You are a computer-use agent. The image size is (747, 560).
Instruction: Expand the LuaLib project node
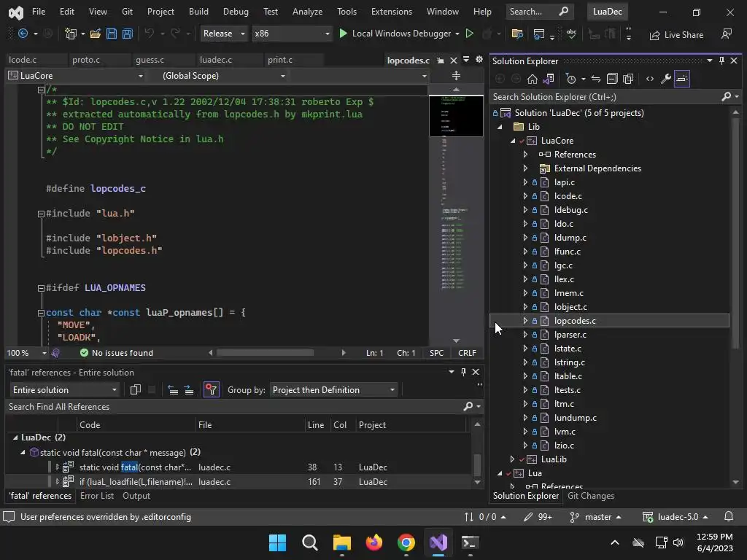[x=513, y=459]
